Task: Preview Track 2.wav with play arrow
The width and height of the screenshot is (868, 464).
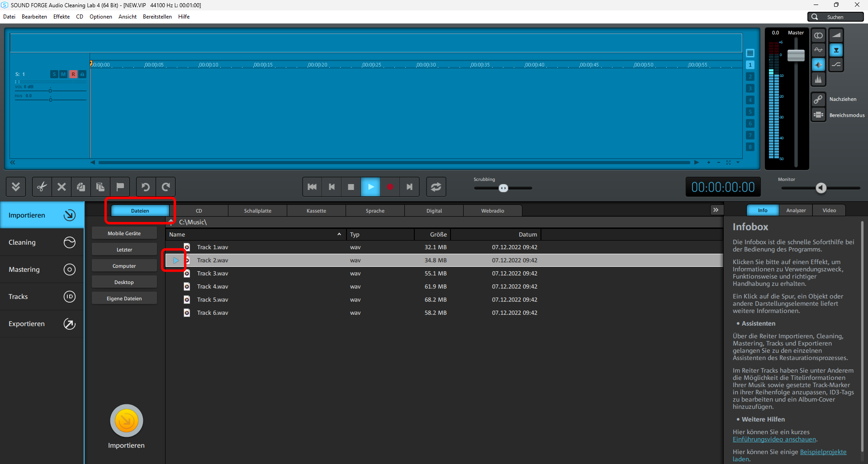Action: click(x=176, y=260)
